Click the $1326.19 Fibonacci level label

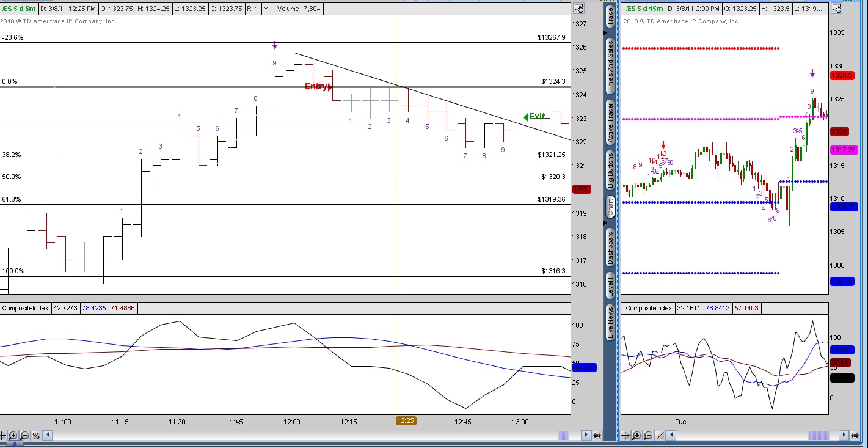coord(552,37)
